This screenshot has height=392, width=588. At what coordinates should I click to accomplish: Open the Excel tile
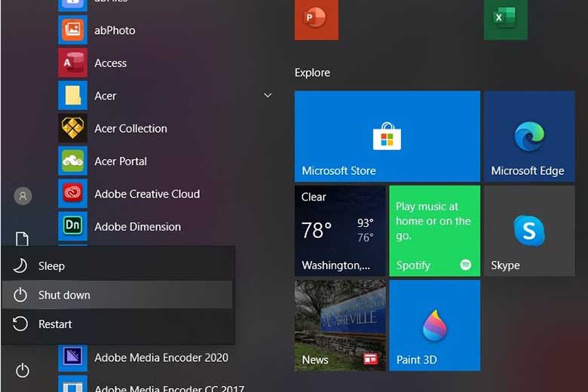coord(505,20)
